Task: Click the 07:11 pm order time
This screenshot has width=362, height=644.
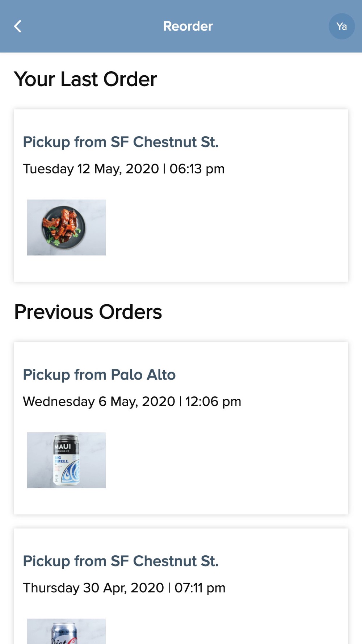Action: pos(200,588)
